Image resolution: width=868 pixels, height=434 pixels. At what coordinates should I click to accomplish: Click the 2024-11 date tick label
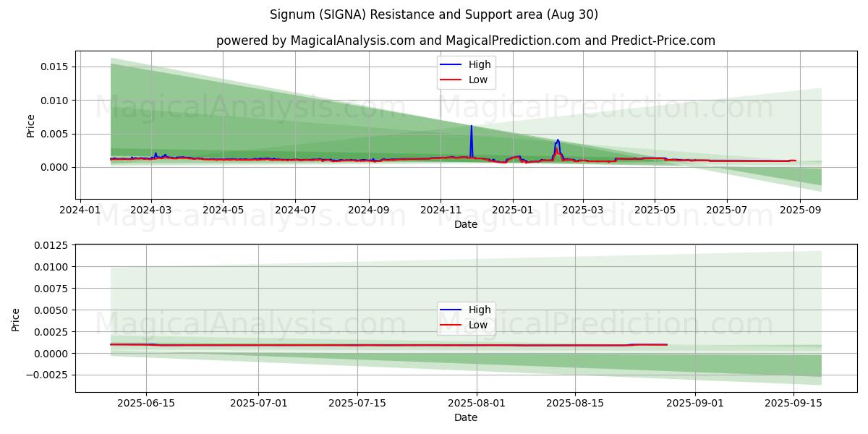441,210
